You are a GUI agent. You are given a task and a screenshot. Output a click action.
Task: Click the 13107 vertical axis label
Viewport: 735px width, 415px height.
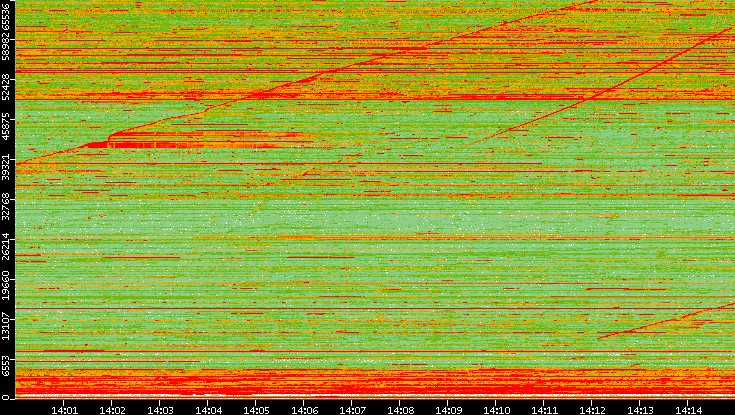coord(7,327)
